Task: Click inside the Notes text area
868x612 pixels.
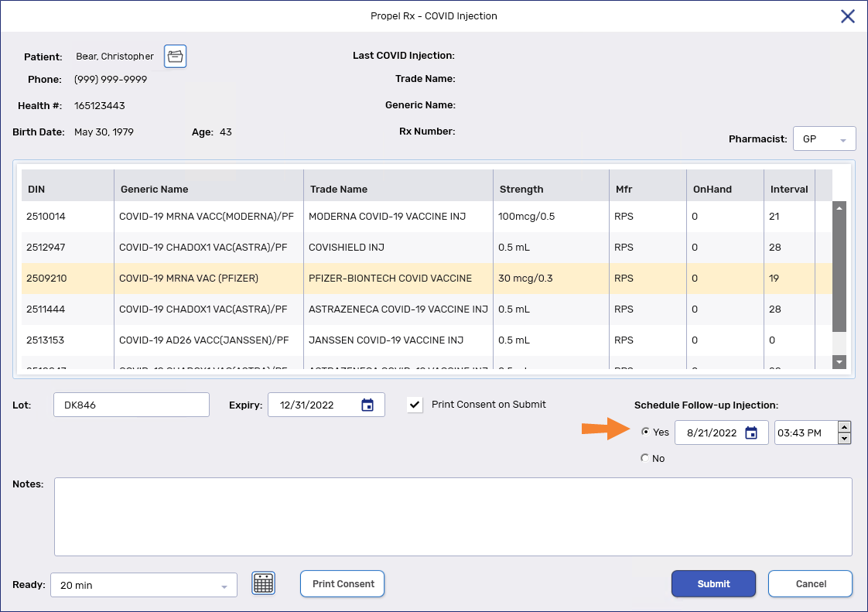Action: tap(453, 516)
